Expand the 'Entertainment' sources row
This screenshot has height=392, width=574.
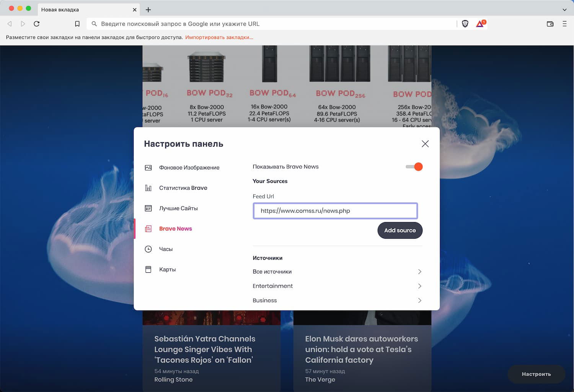click(337, 286)
